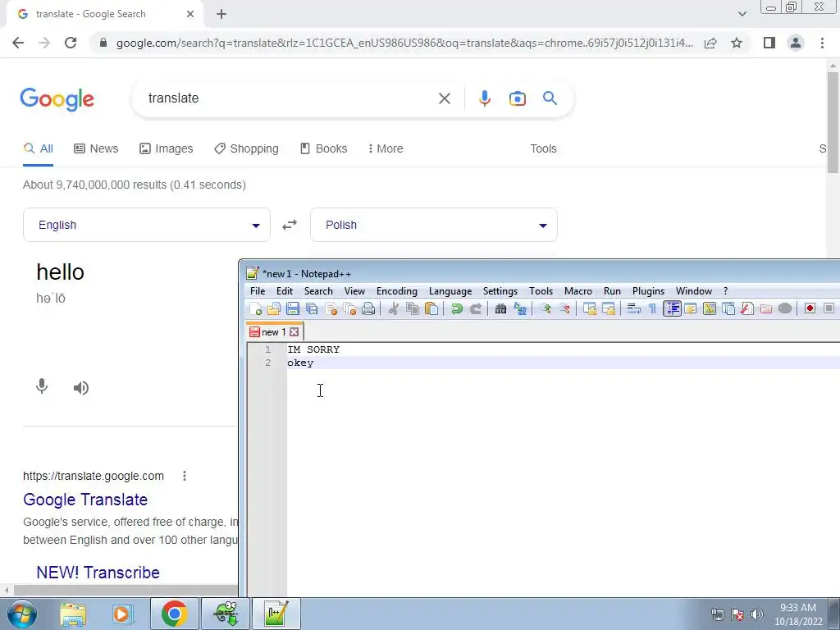Bookmark this page with the star

(737, 43)
